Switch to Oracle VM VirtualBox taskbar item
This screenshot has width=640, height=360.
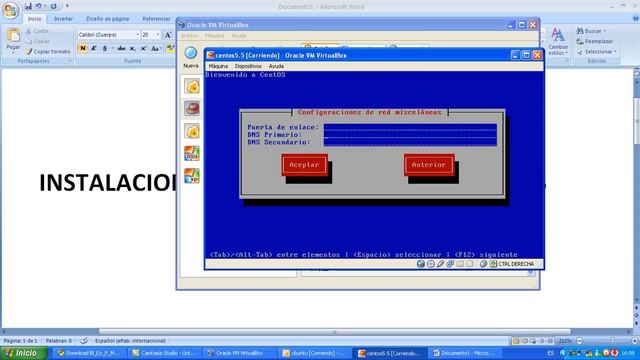click(x=241, y=353)
